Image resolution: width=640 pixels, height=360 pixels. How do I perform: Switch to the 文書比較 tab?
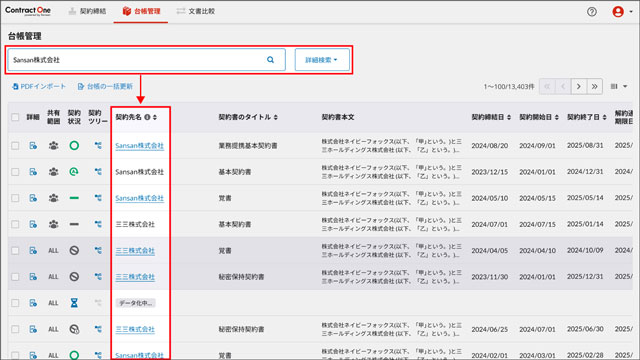tap(196, 11)
